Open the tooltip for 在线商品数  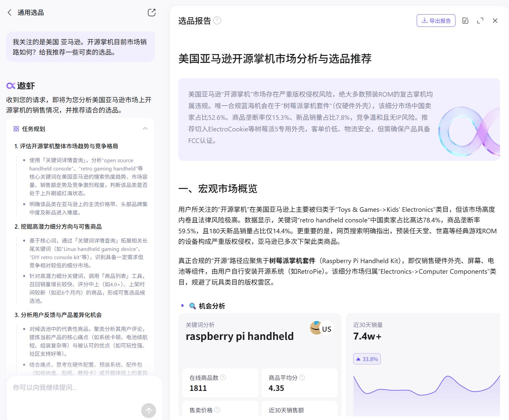click(224, 377)
